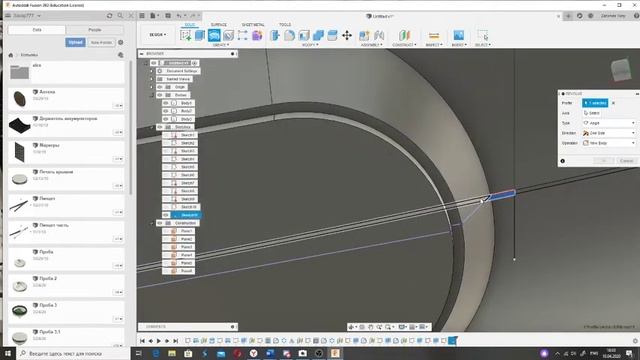
Task: Select the Press Pull modify icon
Action: click(x=275, y=36)
